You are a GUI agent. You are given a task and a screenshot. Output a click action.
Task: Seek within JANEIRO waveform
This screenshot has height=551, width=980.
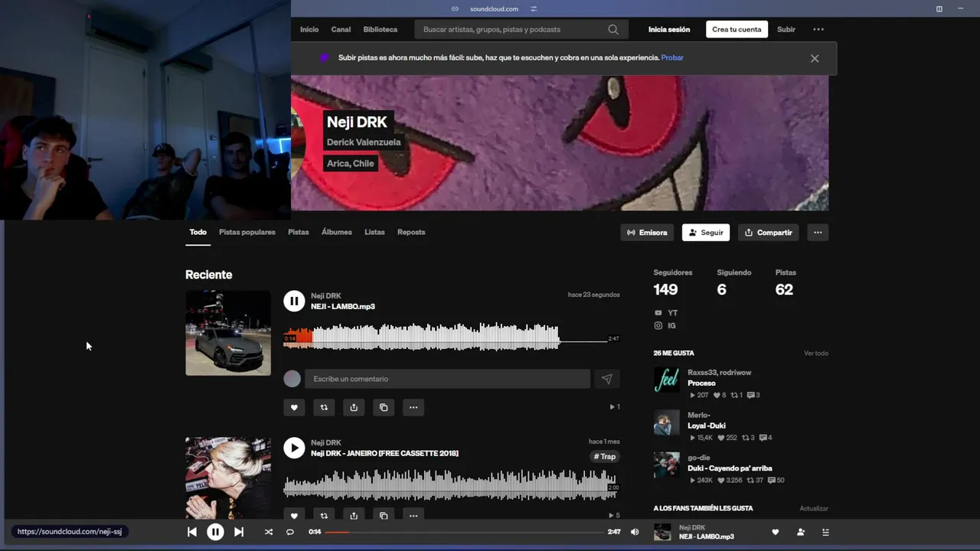click(450, 484)
